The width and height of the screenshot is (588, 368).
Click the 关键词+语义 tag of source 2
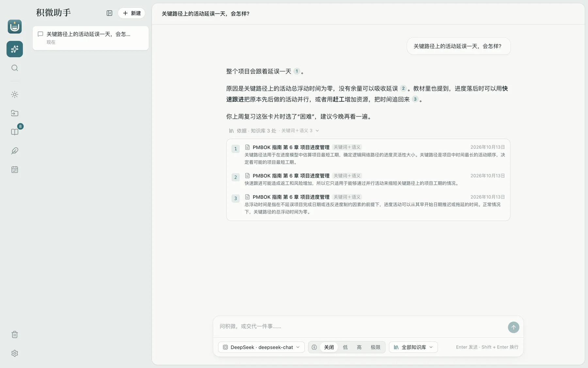[x=347, y=176]
